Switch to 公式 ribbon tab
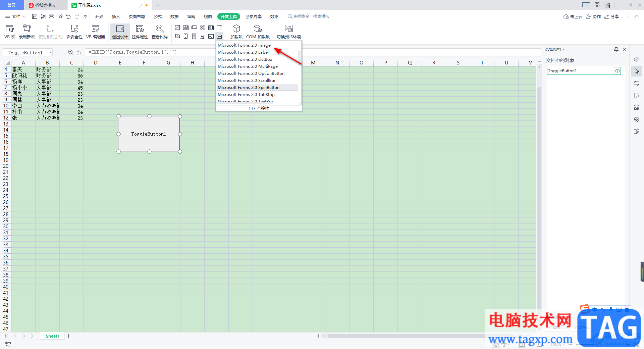644x349 pixels. coord(158,16)
